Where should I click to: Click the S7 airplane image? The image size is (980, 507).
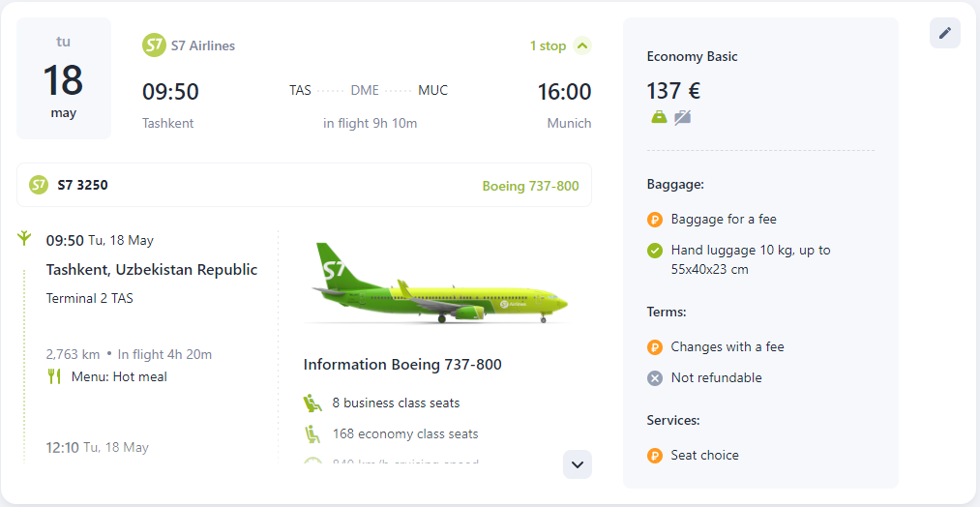point(439,283)
